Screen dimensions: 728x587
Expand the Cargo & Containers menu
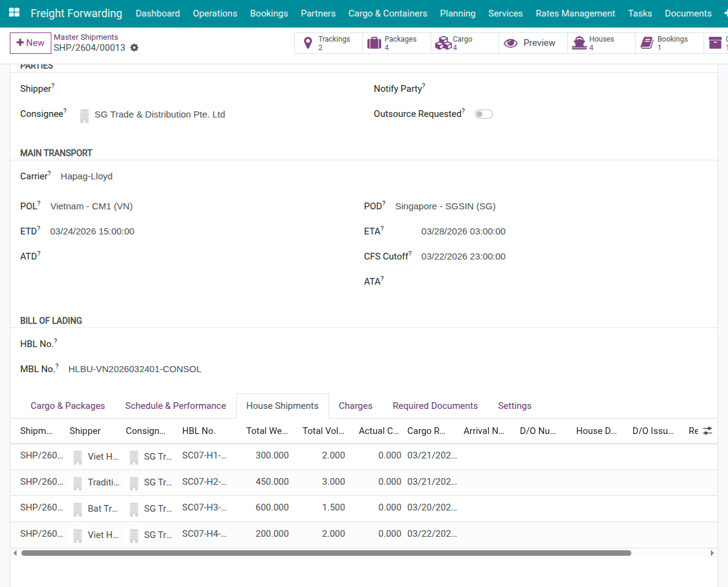point(387,13)
